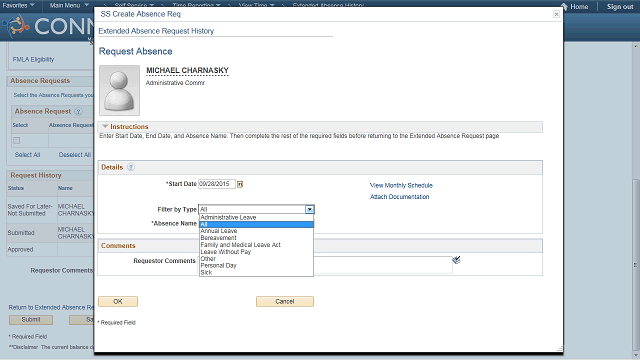Tick the Select checkbox in Absence Request table
The width and height of the screenshot is (640, 360).
[16, 141]
